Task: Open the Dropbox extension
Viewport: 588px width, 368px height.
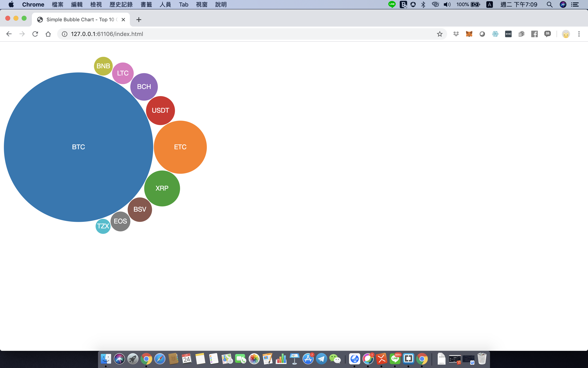Action: point(456,34)
